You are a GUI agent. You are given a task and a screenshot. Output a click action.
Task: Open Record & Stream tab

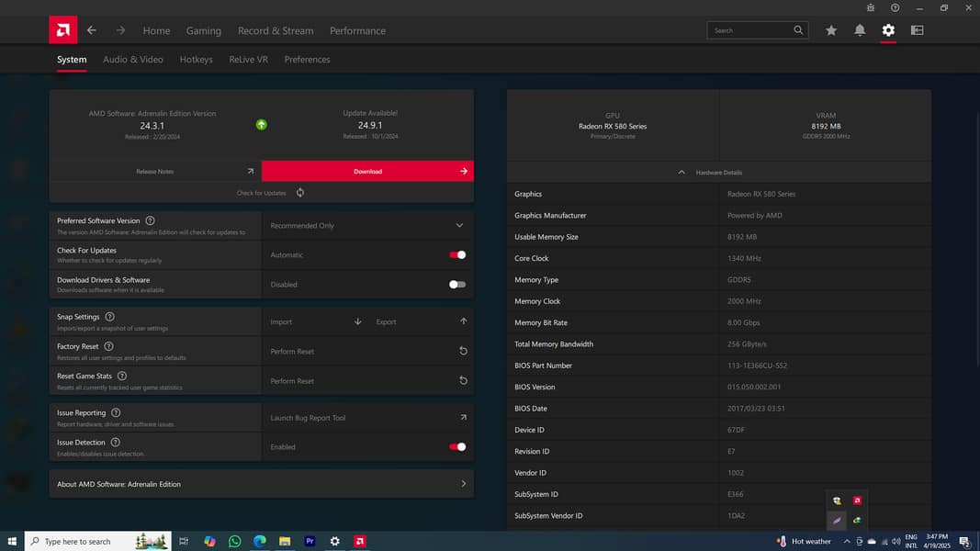[276, 30]
